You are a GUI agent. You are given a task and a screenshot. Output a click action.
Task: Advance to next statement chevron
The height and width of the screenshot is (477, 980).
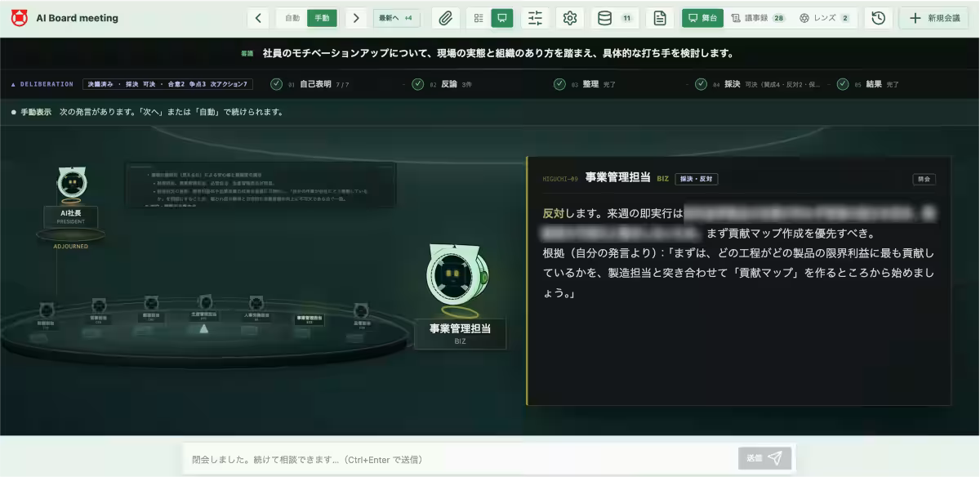(x=356, y=18)
